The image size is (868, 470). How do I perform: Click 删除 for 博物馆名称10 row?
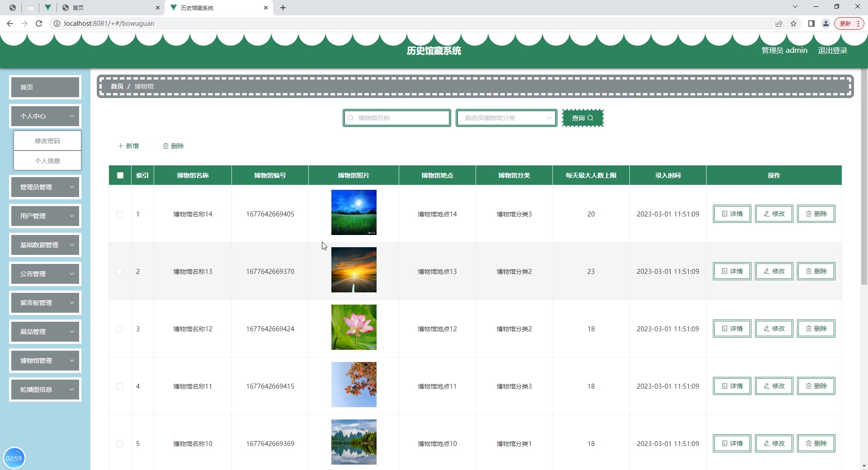pos(816,443)
